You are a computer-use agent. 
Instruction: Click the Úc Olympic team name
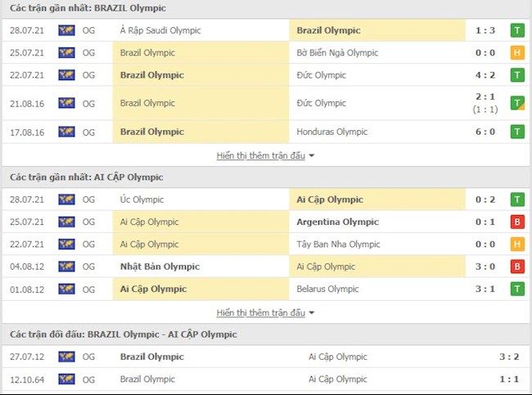pos(142,200)
